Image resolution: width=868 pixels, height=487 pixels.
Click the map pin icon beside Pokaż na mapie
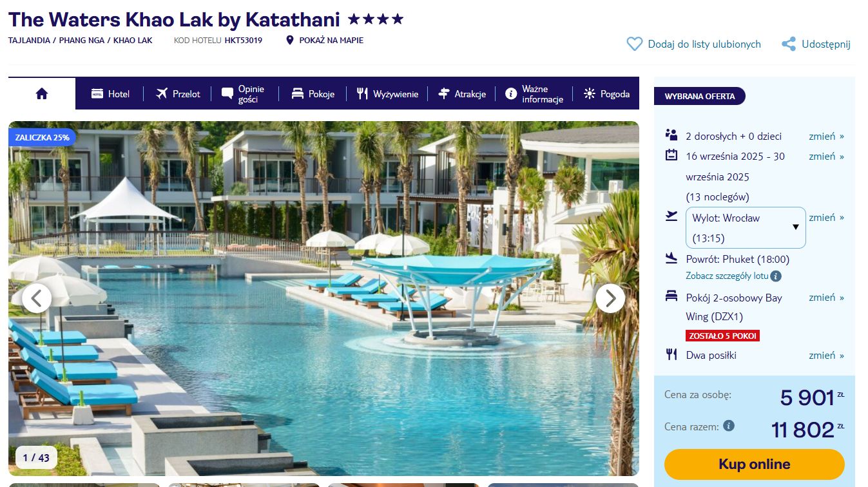click(x=290, y=40)
